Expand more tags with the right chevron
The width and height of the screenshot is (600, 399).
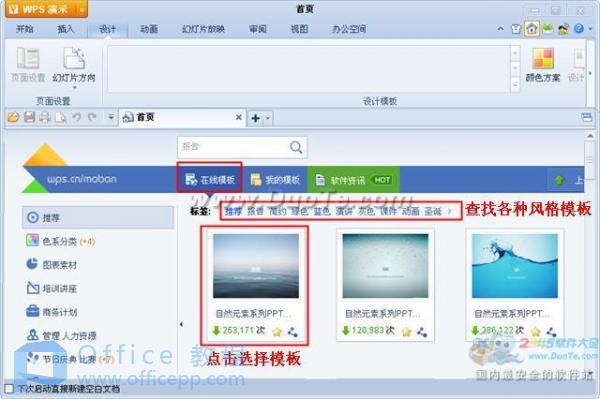point(450,211)
